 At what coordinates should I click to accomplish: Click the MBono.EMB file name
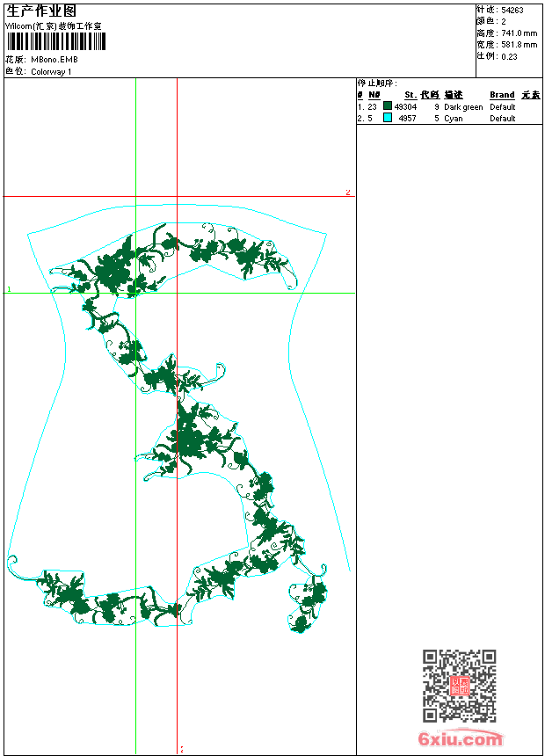(54, 60)
